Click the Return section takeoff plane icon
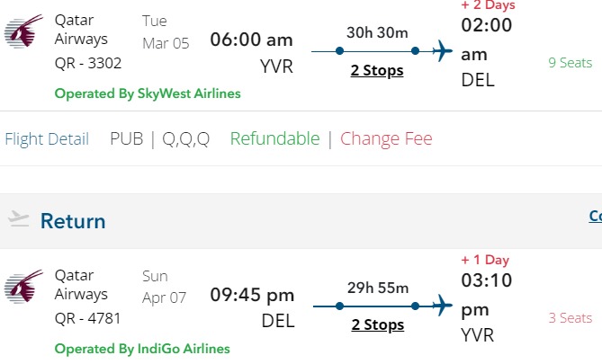Image resolution: width=602 pixels, height=364 pixels. click(18, 219)
